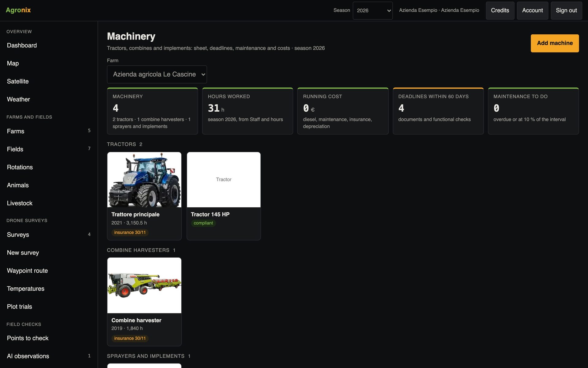Click the Combine harvester card title
This screenshot has width=588, height=368.
pyautogui.click(x=136, y=320)
